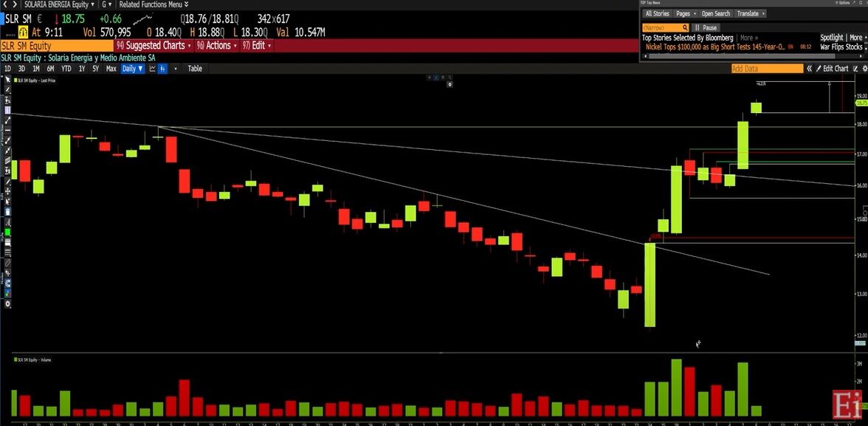Select the 6M time range
The width and height of the screenshot is (868, 426).
[x=50, y=69]
